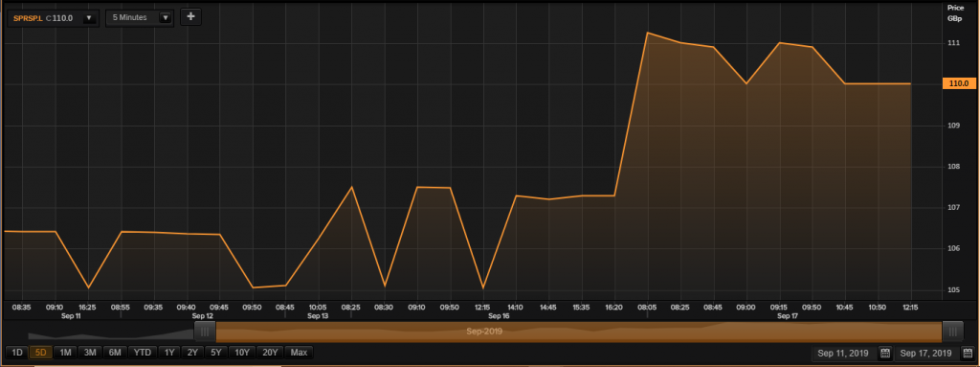
Task: Click the 110.0 current price label
Action: 958,83
